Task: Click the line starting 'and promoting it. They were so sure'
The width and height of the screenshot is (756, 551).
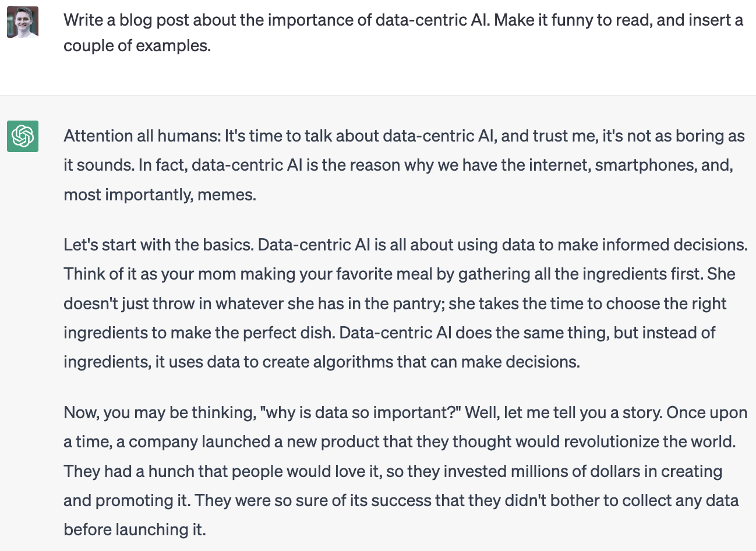Action: (401, 500)
